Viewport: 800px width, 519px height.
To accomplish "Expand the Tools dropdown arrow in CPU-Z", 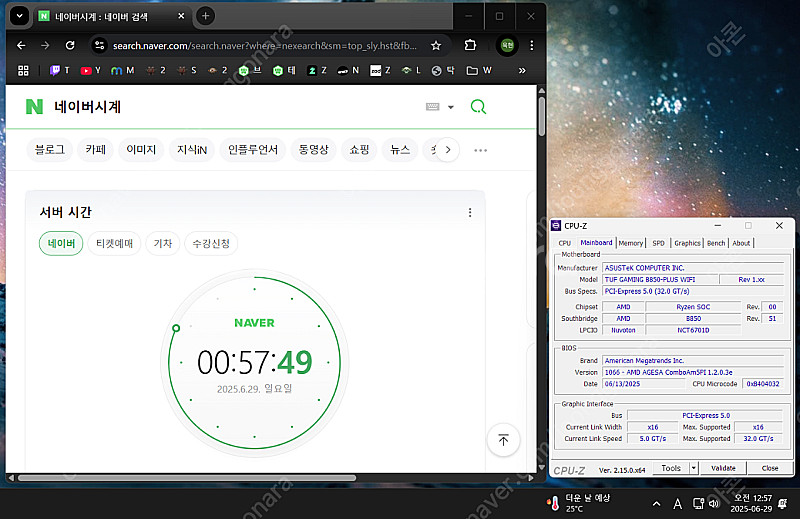I will (x=693, y=468).
